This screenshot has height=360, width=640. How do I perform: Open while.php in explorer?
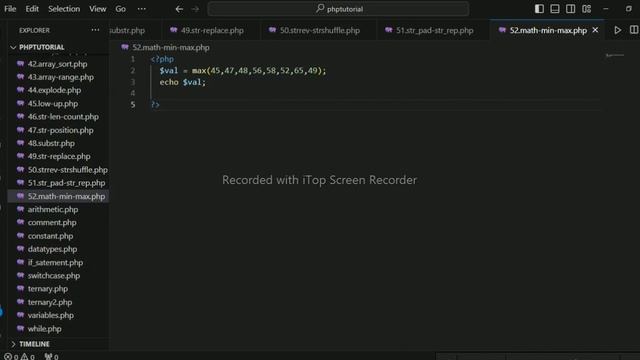(x=58, y=329)
